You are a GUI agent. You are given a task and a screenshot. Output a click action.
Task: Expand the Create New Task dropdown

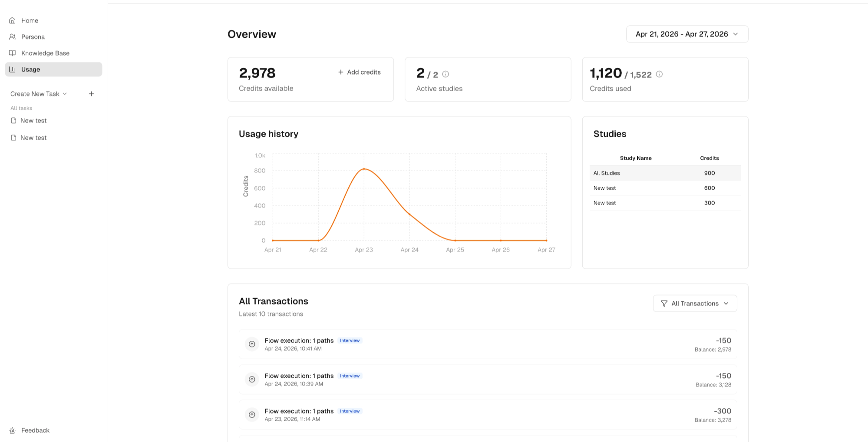tap(39, 94)
